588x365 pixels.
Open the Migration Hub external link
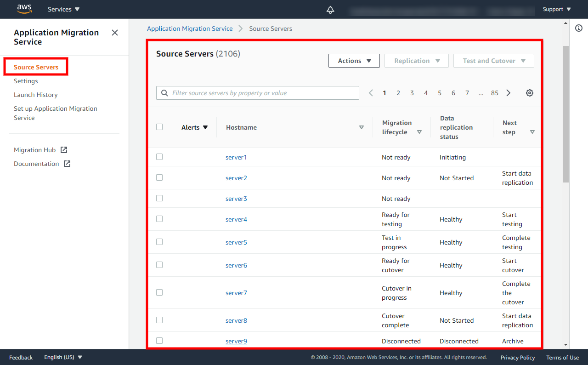40,150
